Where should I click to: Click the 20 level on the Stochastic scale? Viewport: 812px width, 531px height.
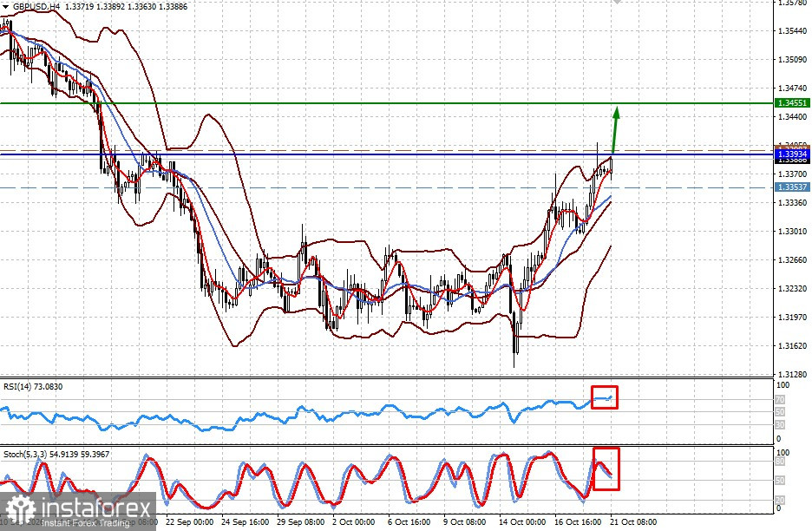point(780,500)
